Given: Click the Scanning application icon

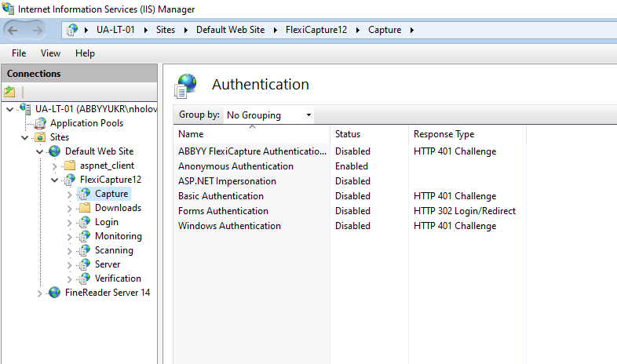Looking at the screenshot, I should (x=85, y=250).
